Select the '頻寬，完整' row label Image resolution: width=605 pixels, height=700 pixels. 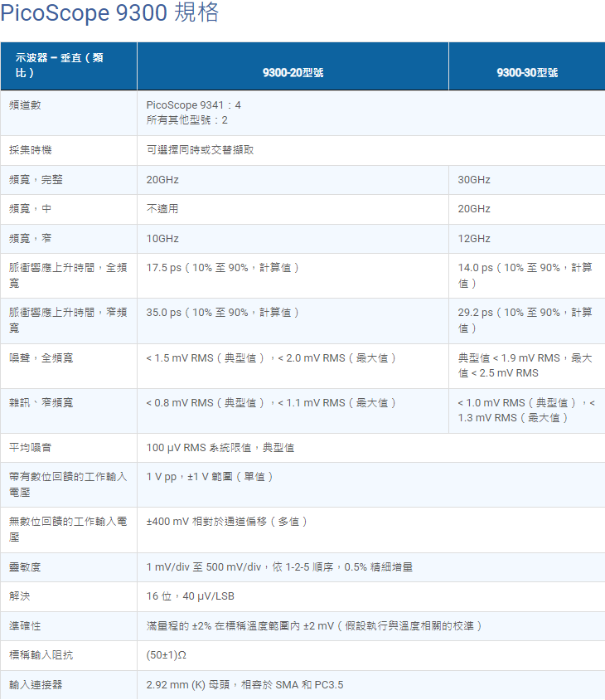pyautogui.click(x=36, y=179)
